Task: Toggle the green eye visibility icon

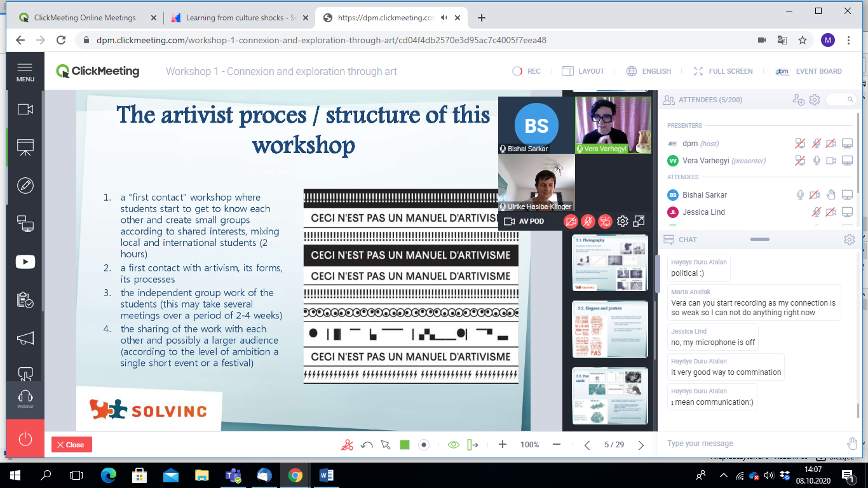Action: 453,445
